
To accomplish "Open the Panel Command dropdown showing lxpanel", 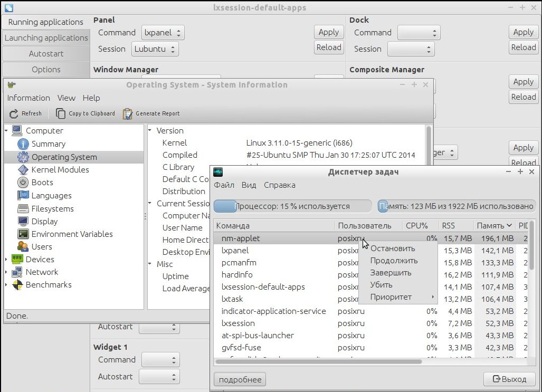I will click(x=163, y=33).
